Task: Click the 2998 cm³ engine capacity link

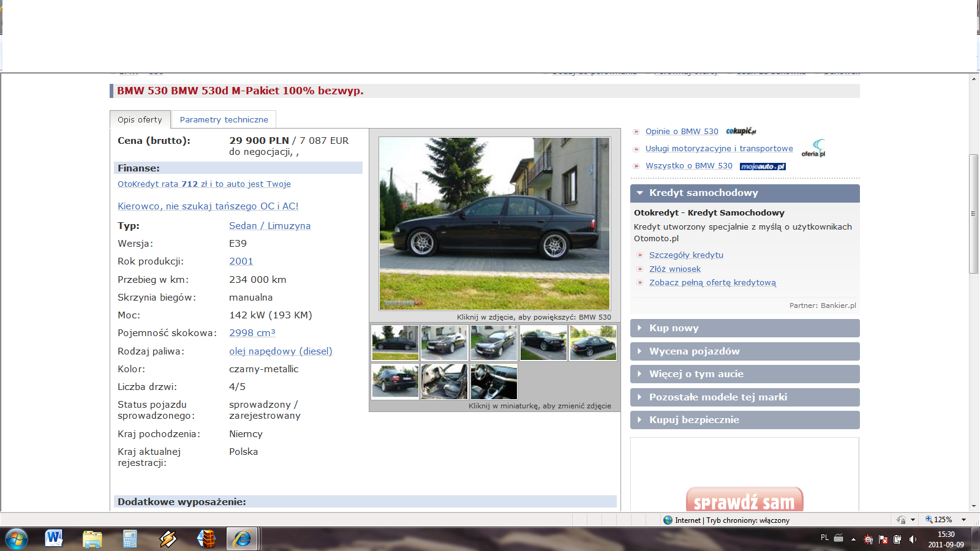Action: tap(252, 332)
